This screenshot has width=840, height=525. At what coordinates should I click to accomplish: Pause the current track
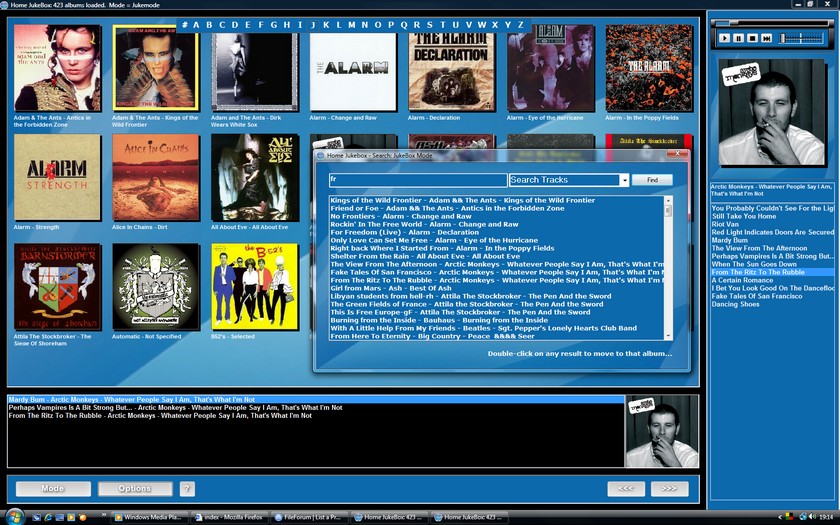coord(738,38)
